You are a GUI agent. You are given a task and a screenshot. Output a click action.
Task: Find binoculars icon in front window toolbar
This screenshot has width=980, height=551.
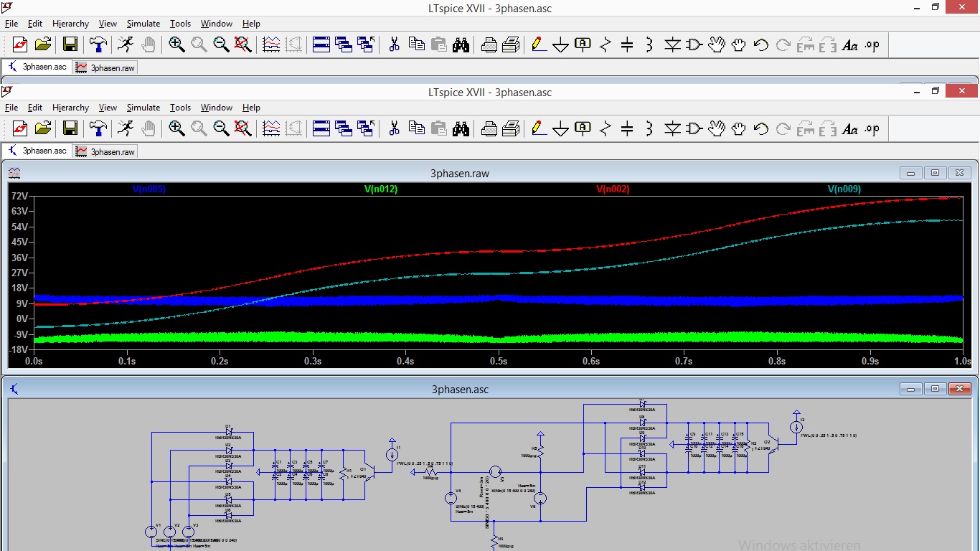(x=461, y=129)
